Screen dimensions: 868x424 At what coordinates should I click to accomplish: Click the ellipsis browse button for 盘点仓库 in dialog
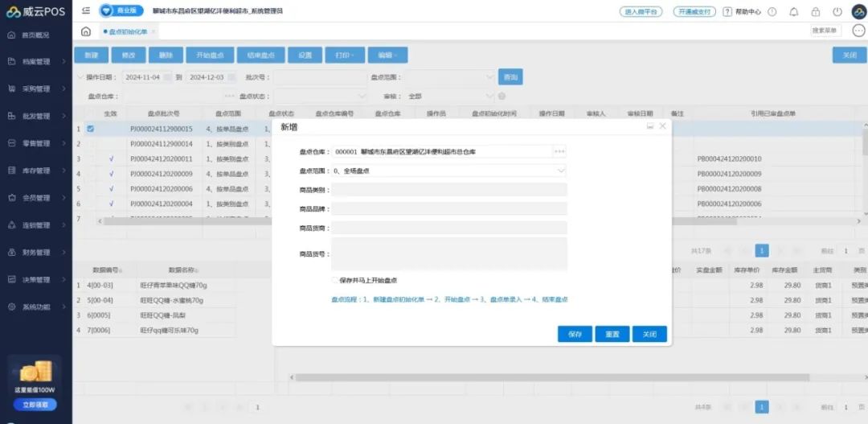point(559,151)
